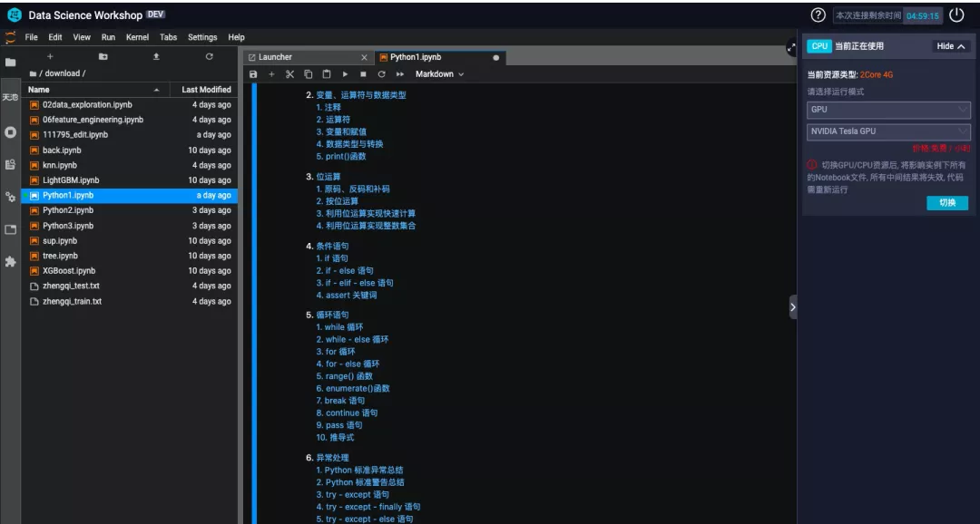Sort files by Last Modified column
The height and width of the screenshot is (524, 980).
coord(206,90)
